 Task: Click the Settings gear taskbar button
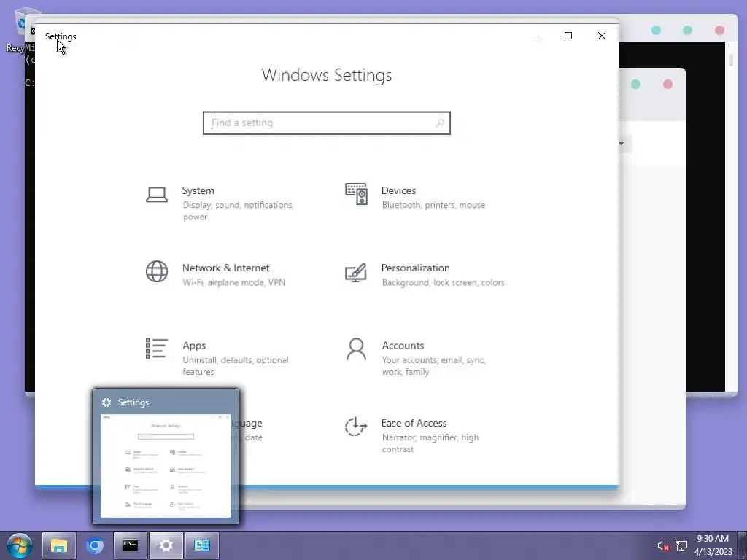pyautogui.click(x=166, y=545)
